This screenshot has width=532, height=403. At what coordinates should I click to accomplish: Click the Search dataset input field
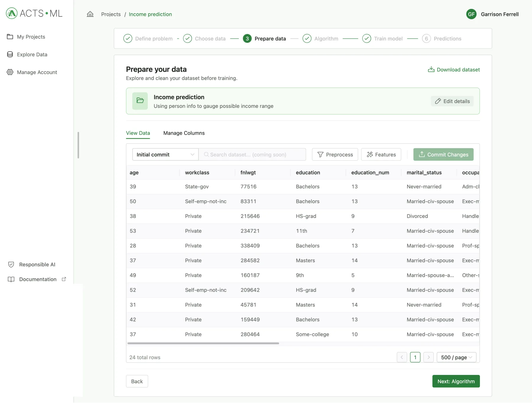(252, 155)
